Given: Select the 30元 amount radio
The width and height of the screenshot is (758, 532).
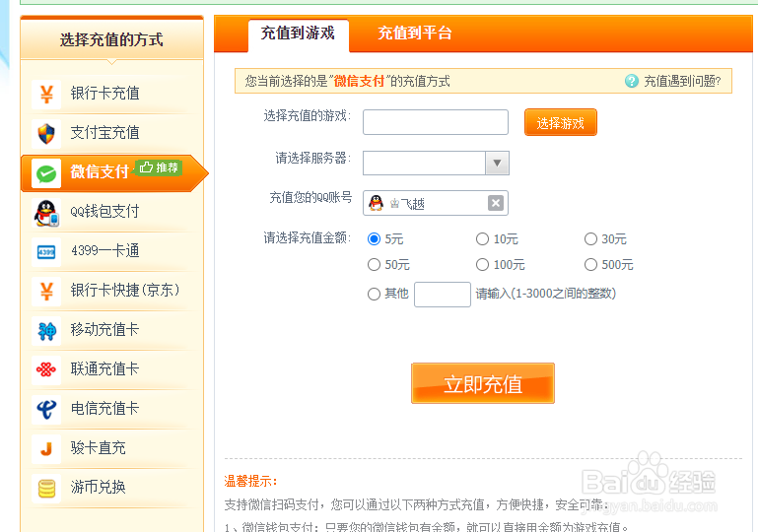Looking at the screenshot, I should [x=590, y=239].
